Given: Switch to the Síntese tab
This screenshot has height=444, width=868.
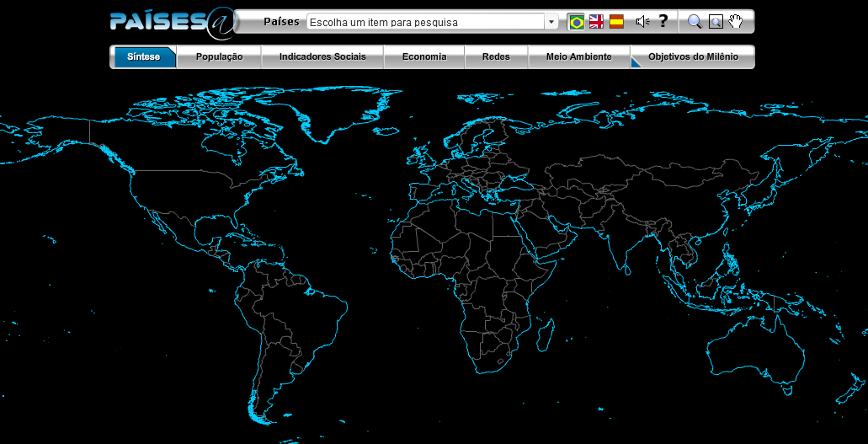Looking at the screenshot, I should [144, 57].
